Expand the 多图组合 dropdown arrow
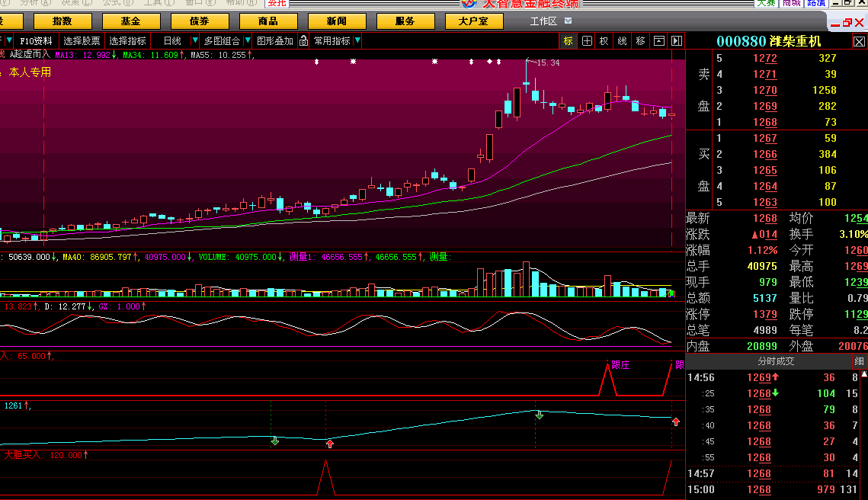Screen dimensions: 868x500 (247, 41)
